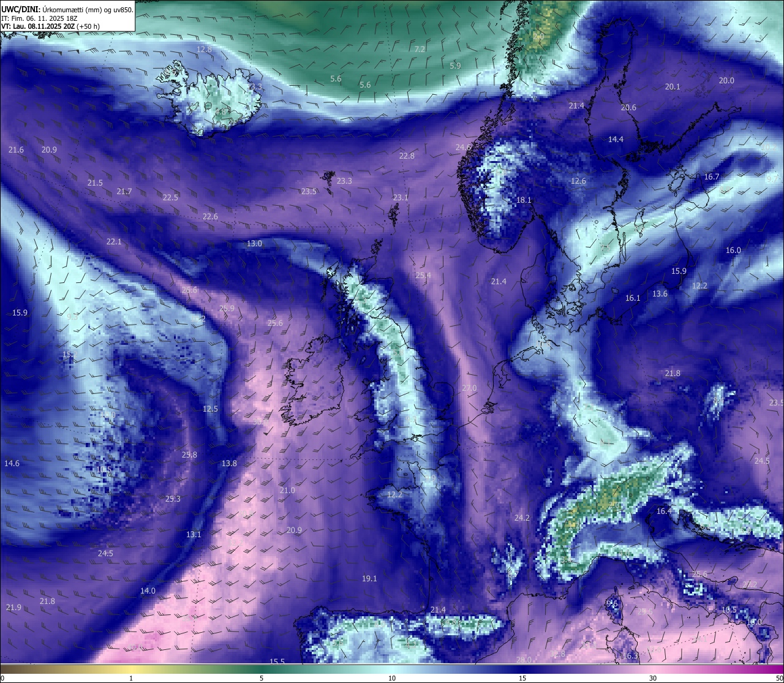Click the map value '21.9'
The image size is (784, 683).
pyautogui.click(x=13, y=608)
